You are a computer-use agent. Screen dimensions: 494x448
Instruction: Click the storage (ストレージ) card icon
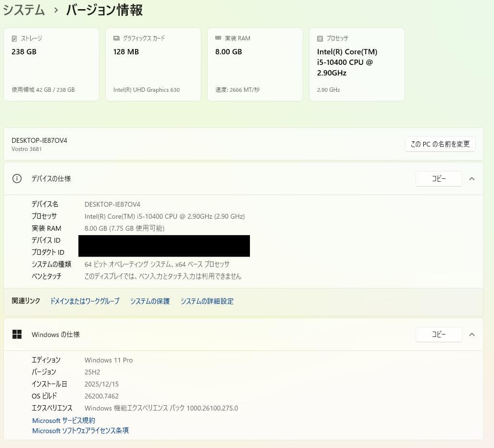point(14,38)
